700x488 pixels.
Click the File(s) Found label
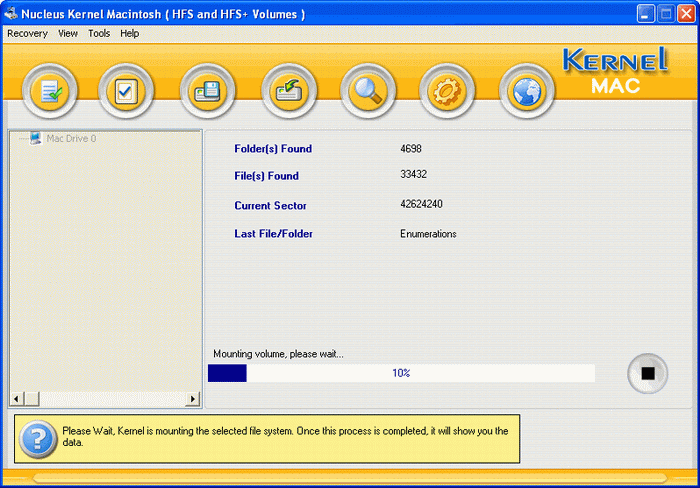(x=267, y=176)
